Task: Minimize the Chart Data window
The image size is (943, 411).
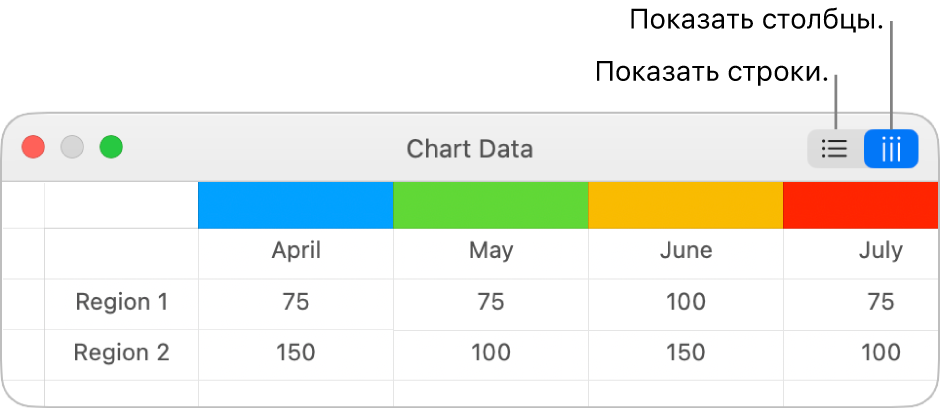Action: click(72, 148)
